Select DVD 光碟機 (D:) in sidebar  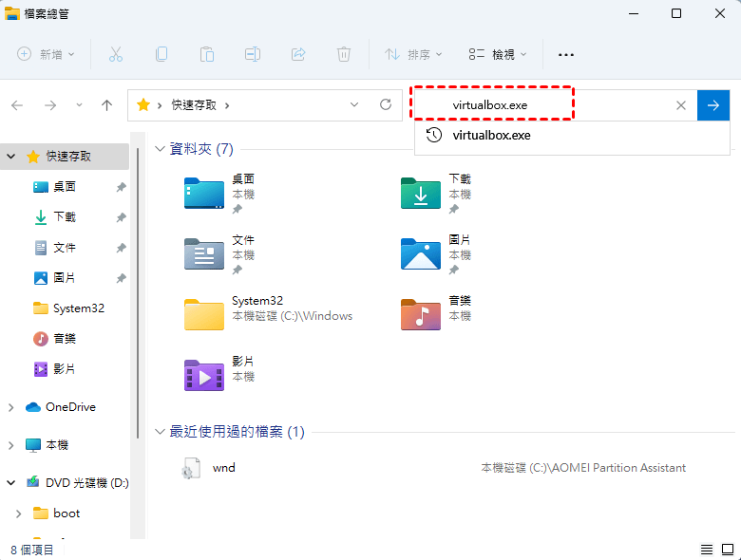click(x=78, y=482)
